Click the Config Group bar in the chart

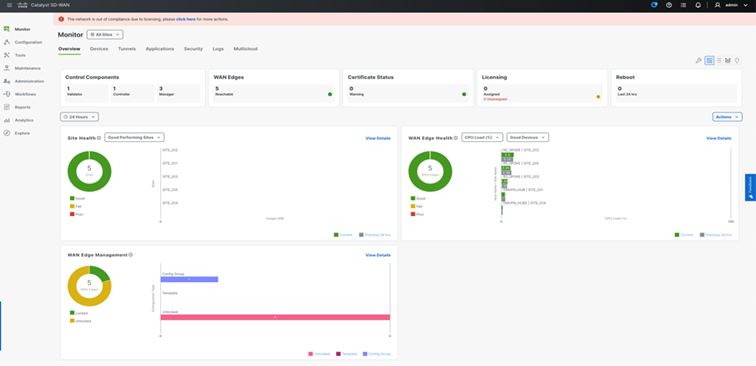[189, 279]
